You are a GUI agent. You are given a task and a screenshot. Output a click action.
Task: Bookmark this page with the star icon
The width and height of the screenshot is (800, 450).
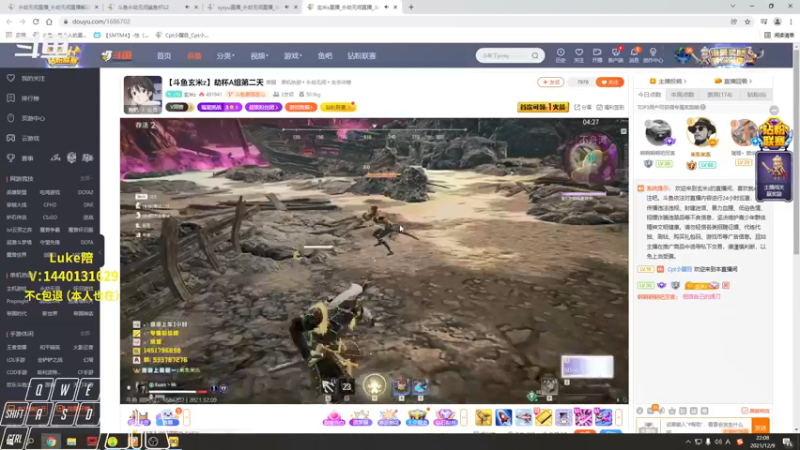[x=747, y=21]
